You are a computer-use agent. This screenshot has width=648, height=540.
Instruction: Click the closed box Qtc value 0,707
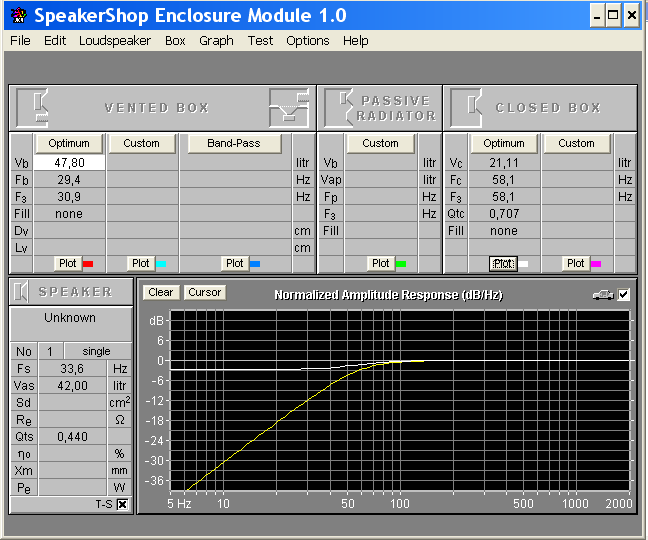(x=504, y=214)
